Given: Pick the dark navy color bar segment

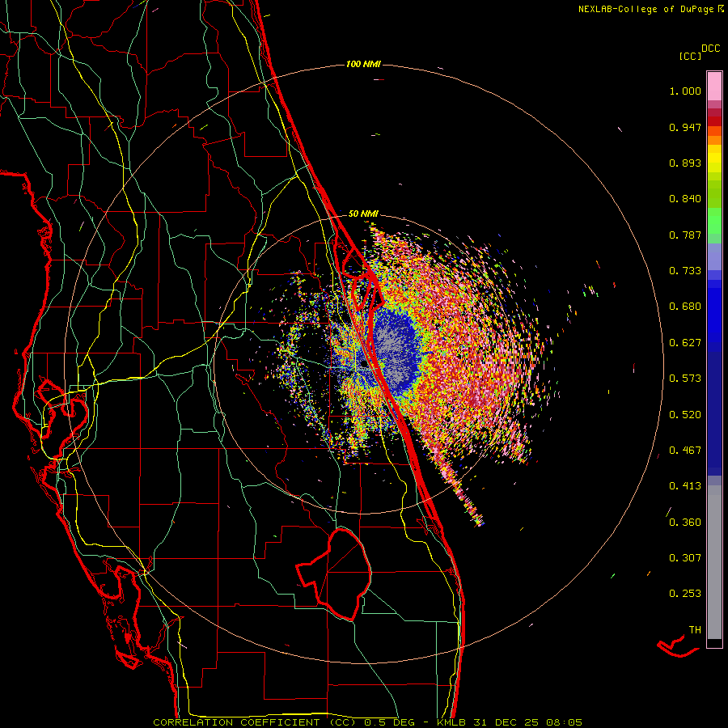Looking at the screenshot, I should tap(714, 413).
